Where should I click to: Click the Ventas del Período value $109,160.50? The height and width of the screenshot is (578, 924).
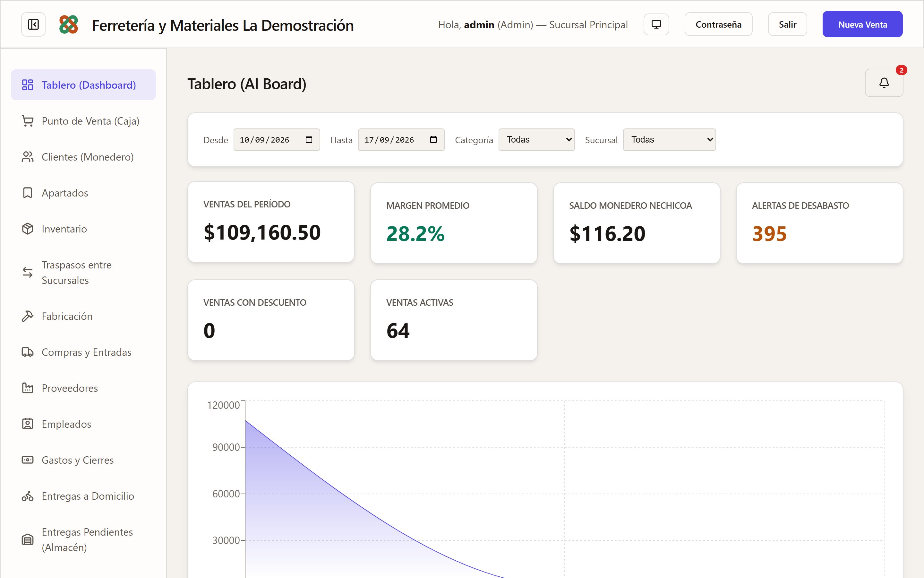pos(262,232)
